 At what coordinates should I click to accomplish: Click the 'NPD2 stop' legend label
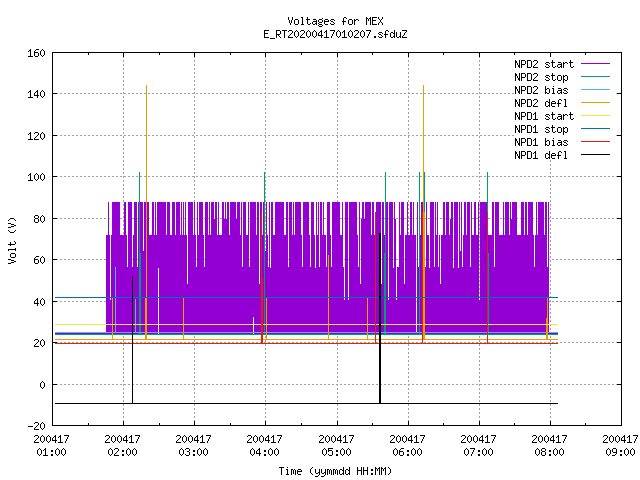click(x=541, y=77)
